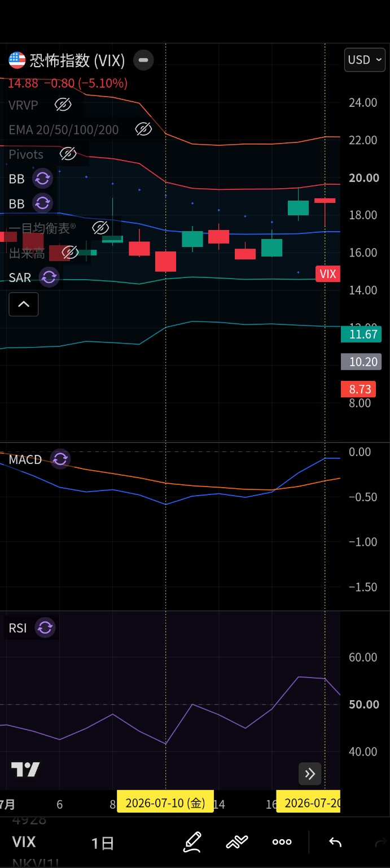
Task: Show the hidden VRVP indicator
Action: 63,105
